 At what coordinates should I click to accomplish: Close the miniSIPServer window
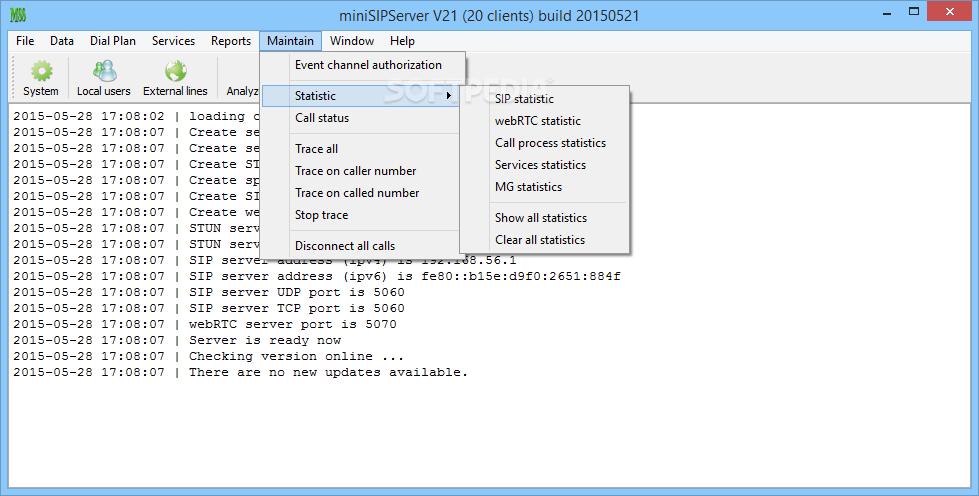point(950,12)
